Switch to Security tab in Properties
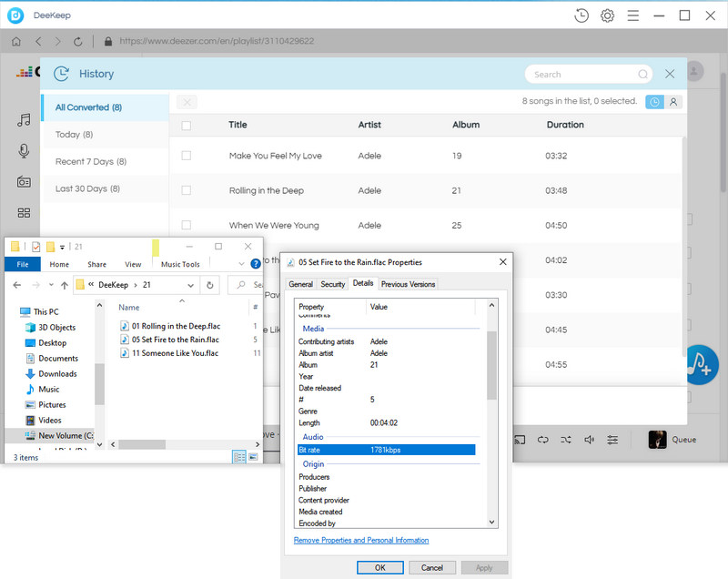 (333, 284)
